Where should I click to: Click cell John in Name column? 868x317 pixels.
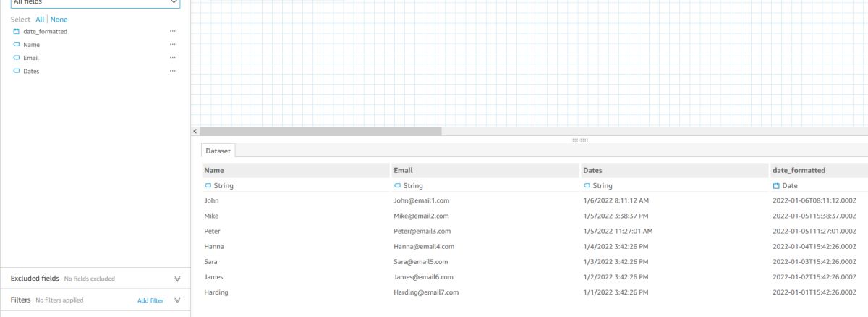tap(211, 200)
